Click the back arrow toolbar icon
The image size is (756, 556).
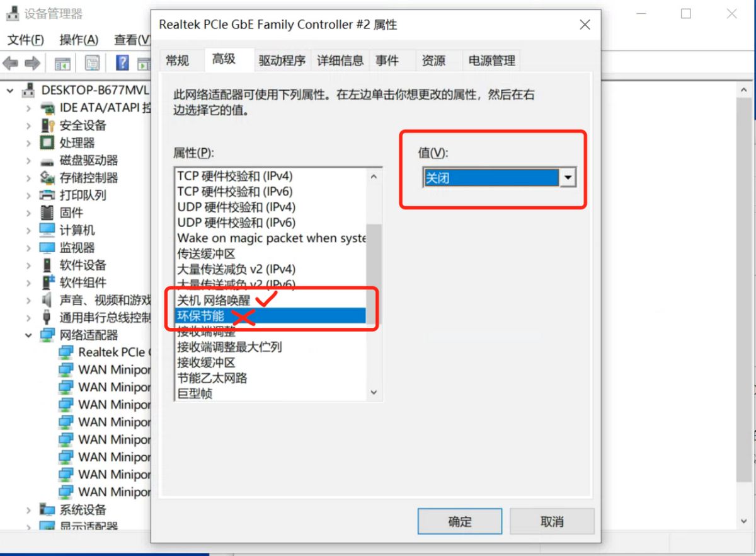click(x=11, y=63)
